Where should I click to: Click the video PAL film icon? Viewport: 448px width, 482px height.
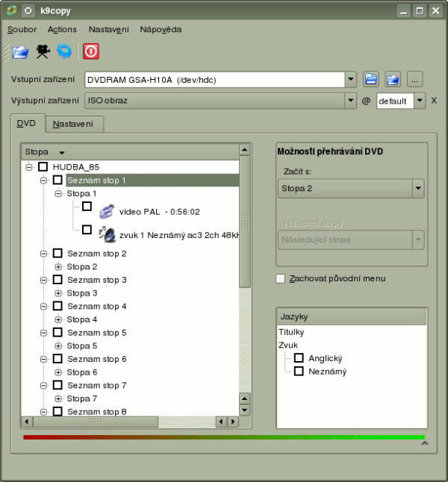106,211
